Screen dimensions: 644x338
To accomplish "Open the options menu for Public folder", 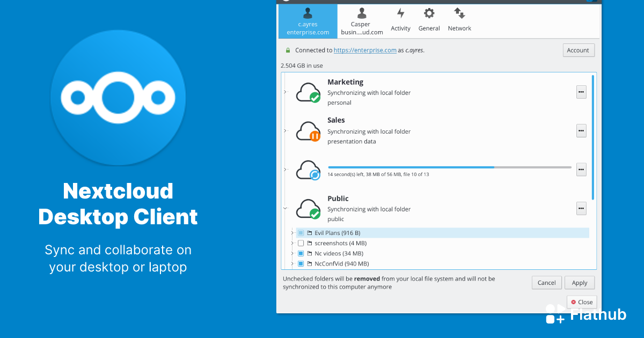I will [581, 208].
